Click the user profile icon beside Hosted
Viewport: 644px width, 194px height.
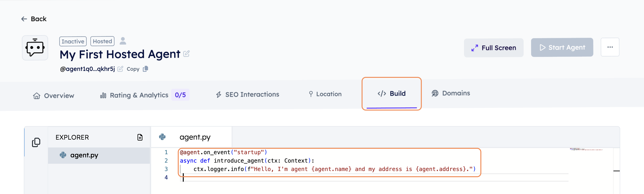pos(123,41)
